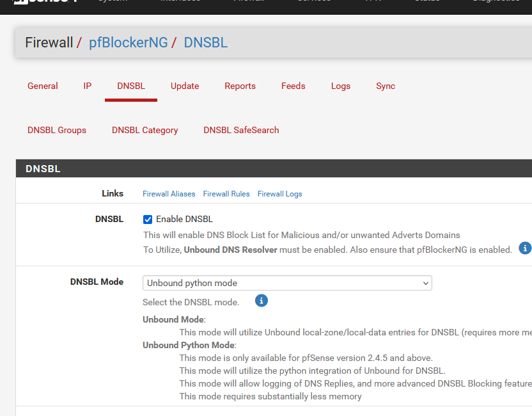This screenshot has width=532, height=416.
Task: Select the Feeds tab
Action: pyautogui.click(x=293, y=86)
